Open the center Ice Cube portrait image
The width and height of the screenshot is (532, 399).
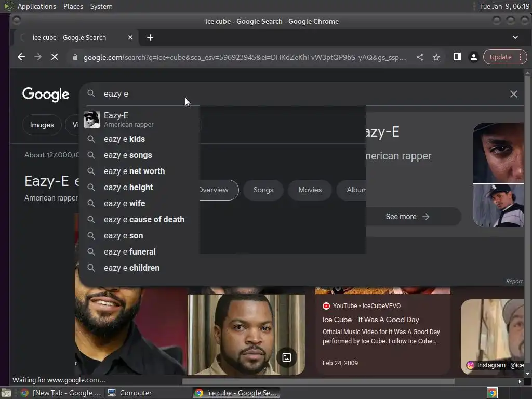pyautogui.click(x=246, y=335)
